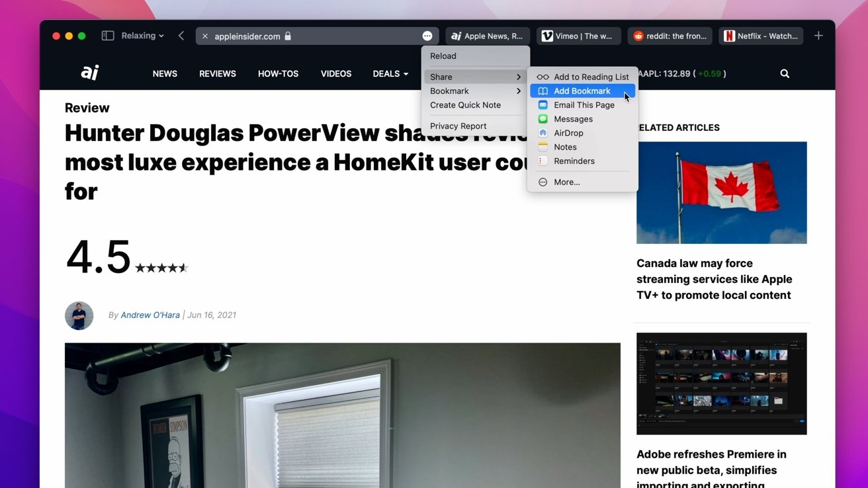Click the author avatar photo

tap(79, 315)
